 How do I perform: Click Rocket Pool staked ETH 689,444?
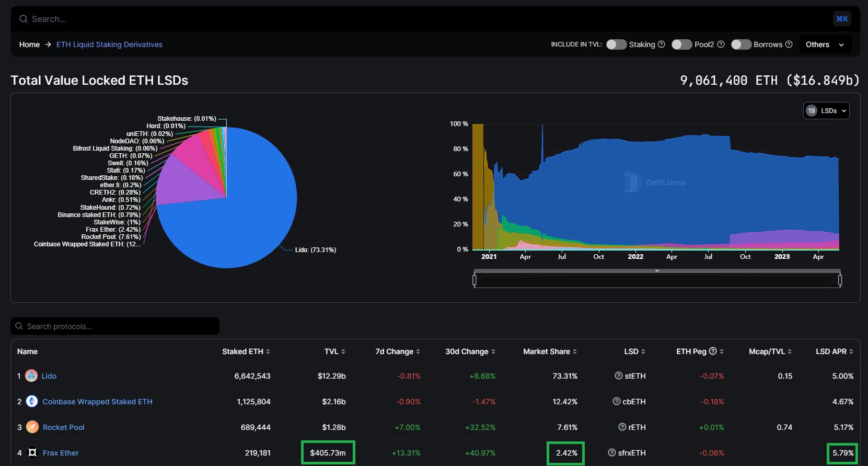click(256, 427)
